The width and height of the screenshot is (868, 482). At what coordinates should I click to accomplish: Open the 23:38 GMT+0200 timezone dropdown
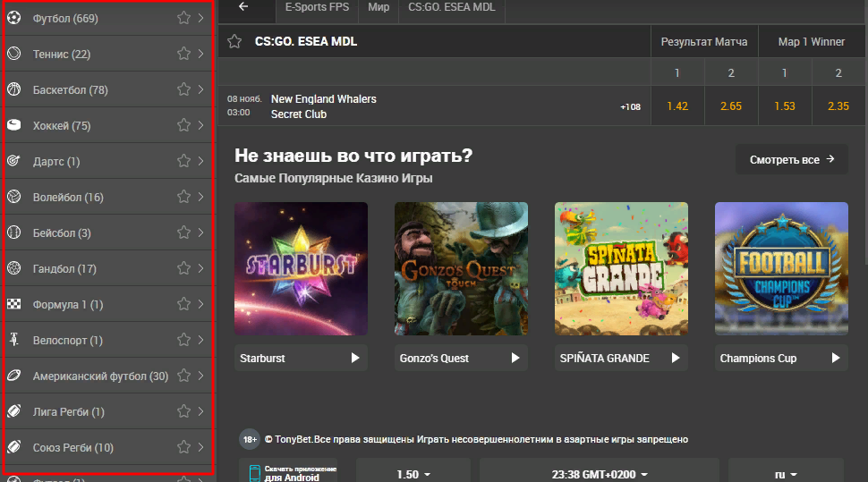pos(599,470)
